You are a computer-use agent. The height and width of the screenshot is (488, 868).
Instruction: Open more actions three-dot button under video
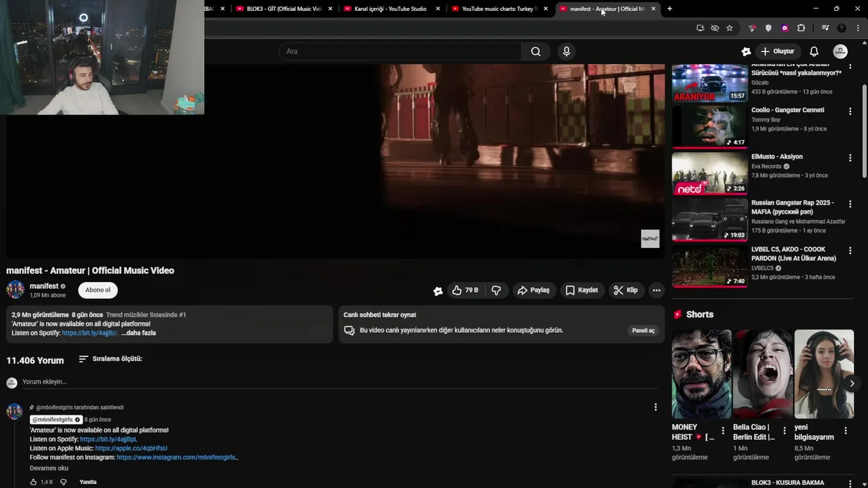pyautogui.click(x=656, y=290)
